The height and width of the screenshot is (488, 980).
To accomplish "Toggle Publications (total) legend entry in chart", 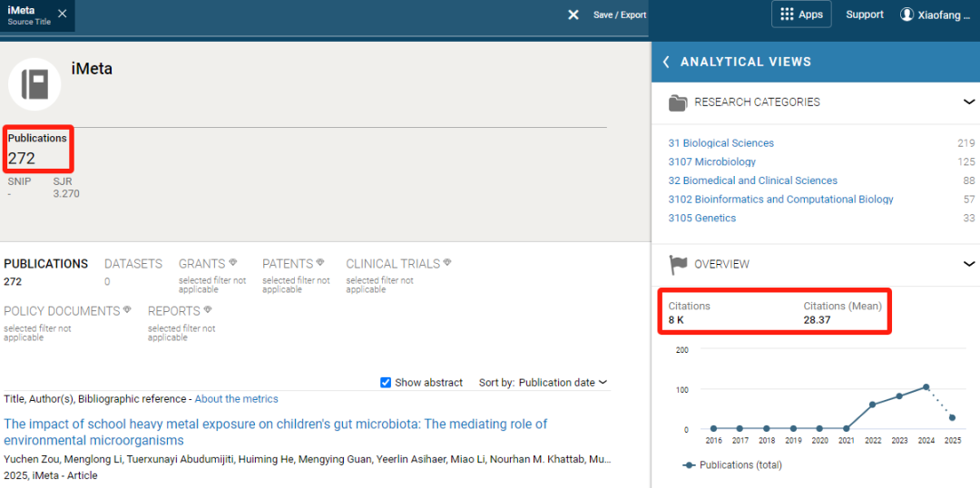I will 732,465.
